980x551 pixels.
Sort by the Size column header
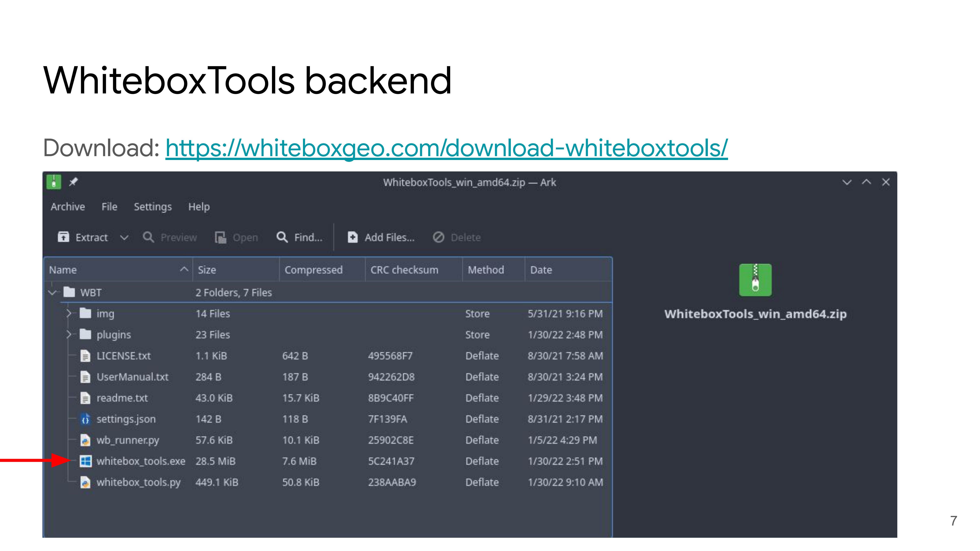click(207, 270)
